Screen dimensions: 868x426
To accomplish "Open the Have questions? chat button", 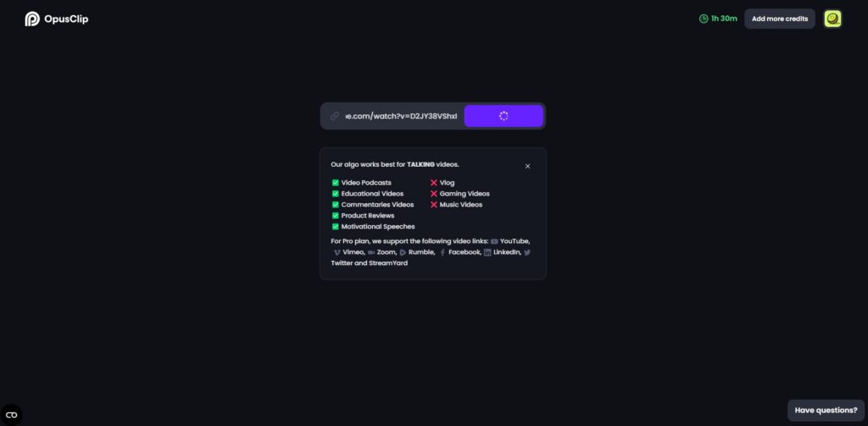I will [x=826, y=411].
